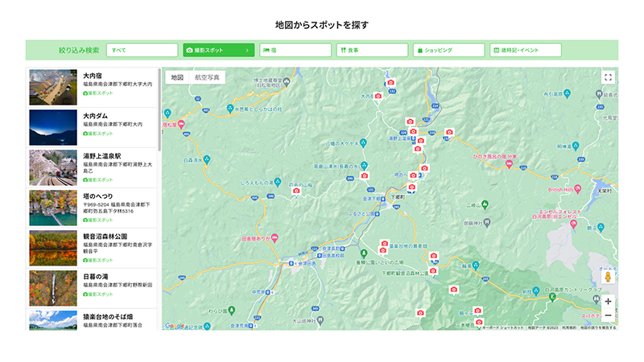Click the 二岐山 mountain pin
This screenshot has height=362, width=644.
pyautogui.click(x=485, y=204)
